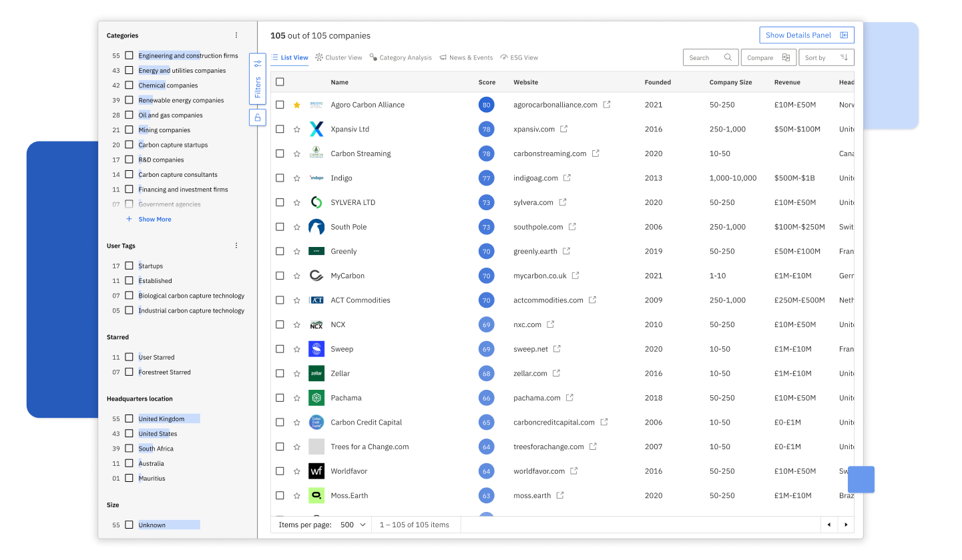Viewport: 962px width, 560px height.
Task: Open indigoag.com external link icon
Action: (567, 178)
